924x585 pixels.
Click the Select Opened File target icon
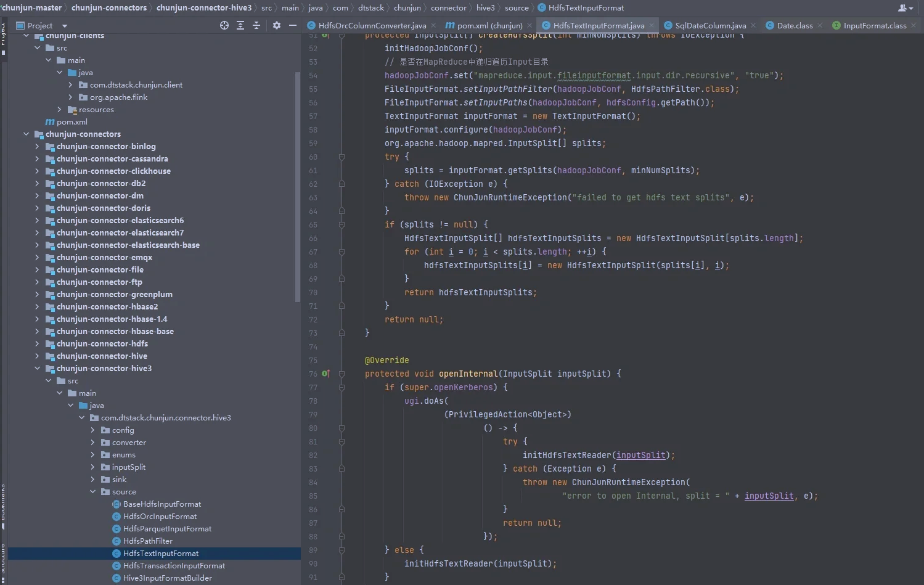(x=224, y=25)
